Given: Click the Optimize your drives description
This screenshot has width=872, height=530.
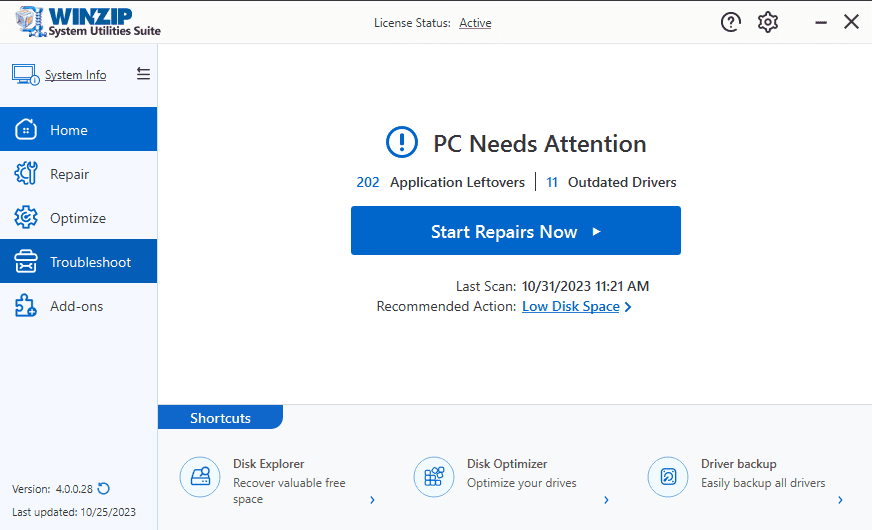Looking at the screenshot, I should point(522,483).
